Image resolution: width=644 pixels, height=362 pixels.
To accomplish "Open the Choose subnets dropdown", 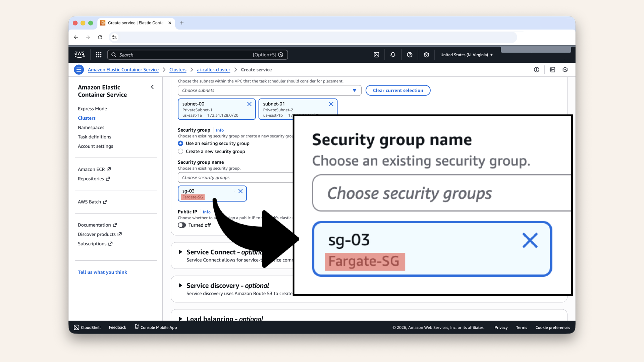I will click(x=269, y=90).
